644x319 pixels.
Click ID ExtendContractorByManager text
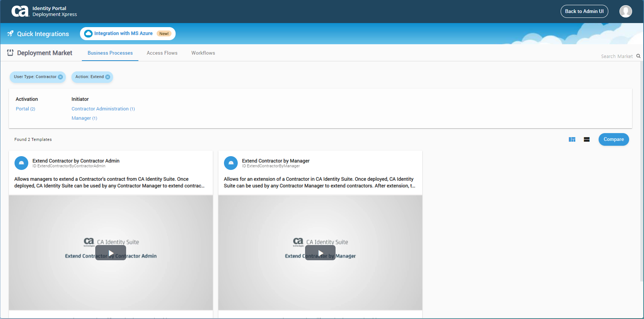point(271,166)
